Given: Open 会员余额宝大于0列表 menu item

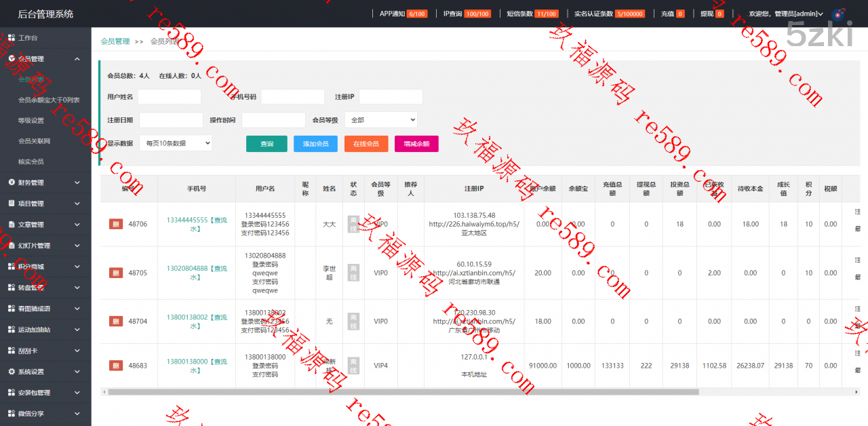Looking at the screenshot, I should (49, 100).
